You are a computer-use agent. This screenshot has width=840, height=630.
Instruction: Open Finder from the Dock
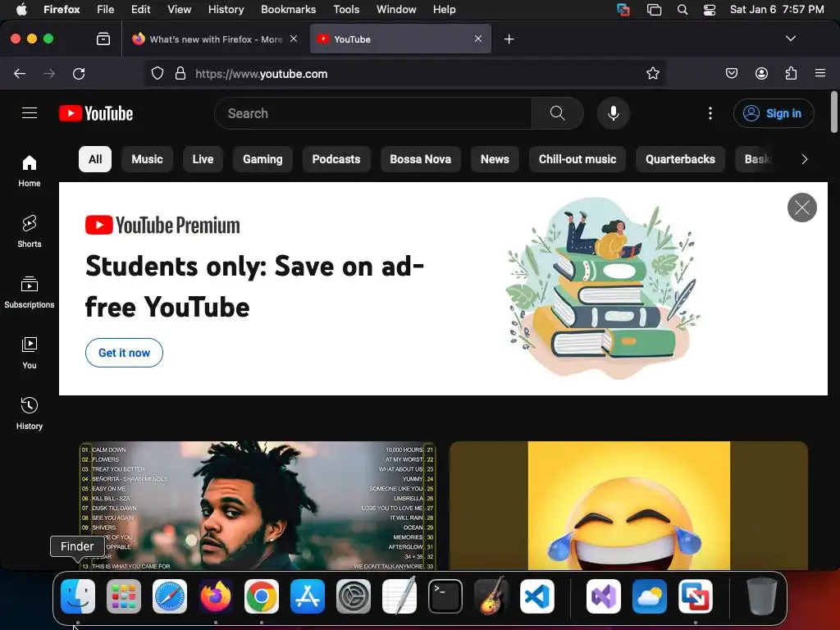click(x=78, y=596)
